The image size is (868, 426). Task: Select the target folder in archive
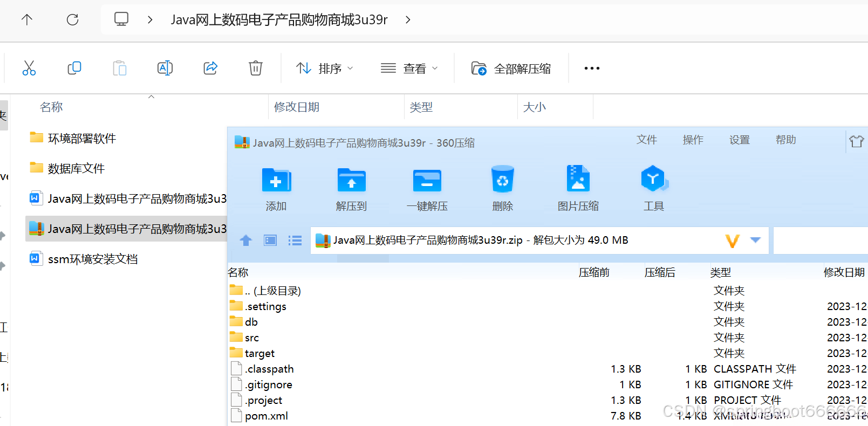coord(548,353)
